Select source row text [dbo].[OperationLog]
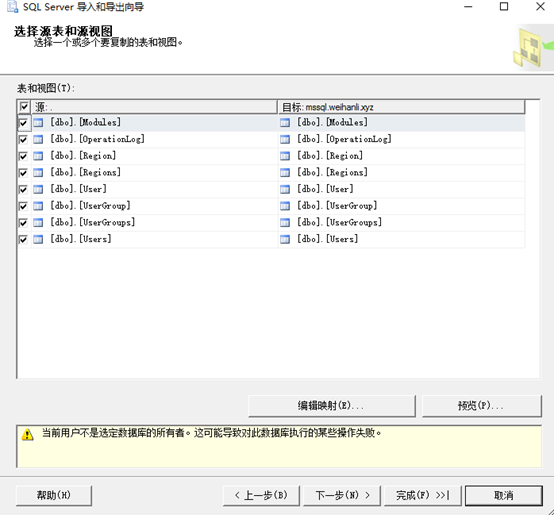The width and height of the screenshot is (554, 515). click(97, 139)
